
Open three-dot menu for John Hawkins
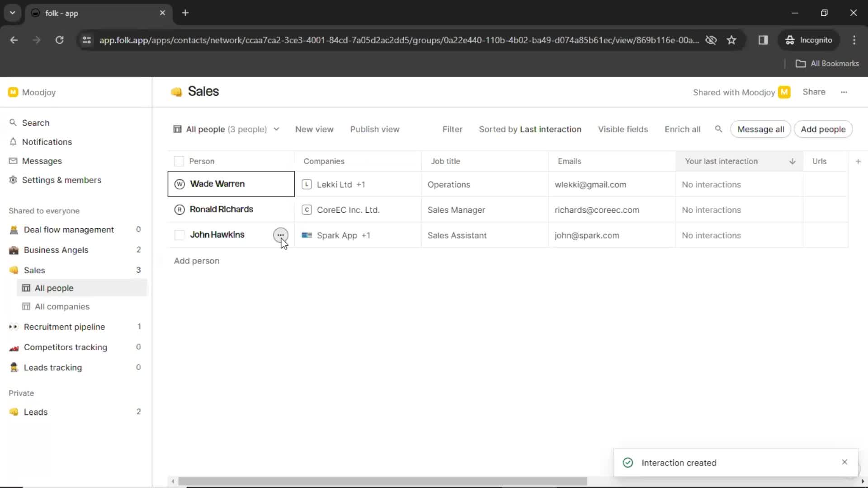point(280,235)
